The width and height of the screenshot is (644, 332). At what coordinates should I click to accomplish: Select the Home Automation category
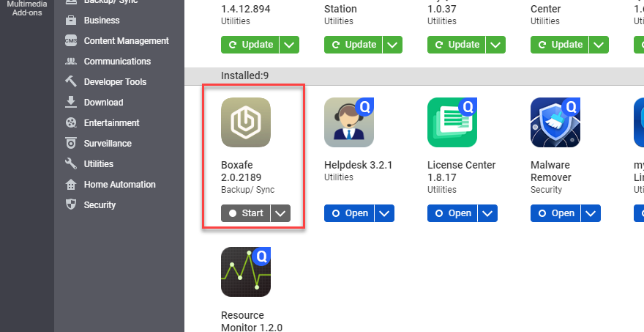(119, 185)
